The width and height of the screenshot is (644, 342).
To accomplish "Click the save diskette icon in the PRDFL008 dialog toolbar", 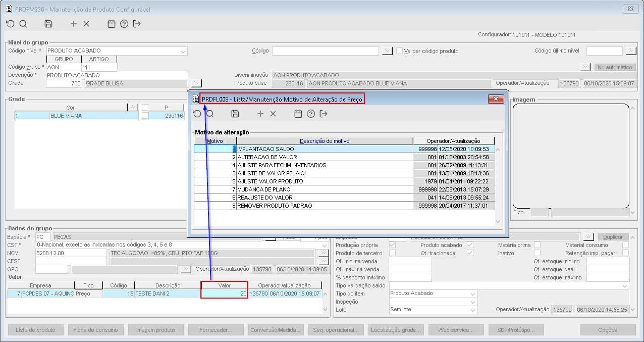I will point(235,114).
